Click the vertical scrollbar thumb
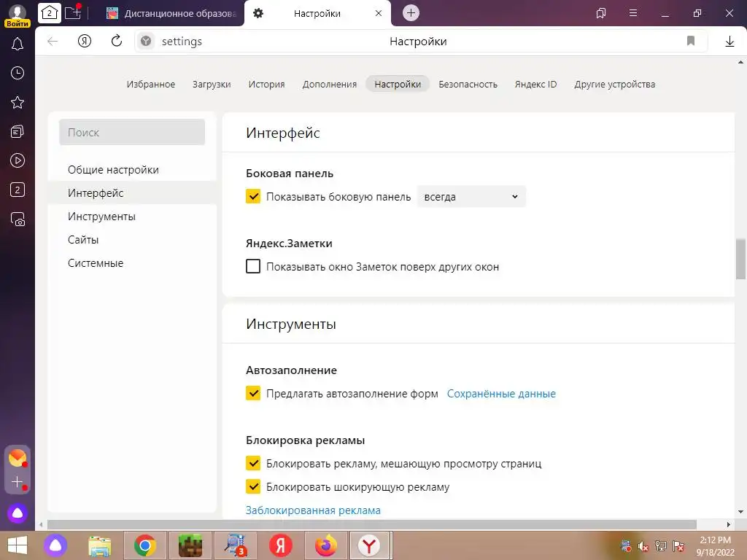This screenshot has width=747, height=560. tap(740, 260)
